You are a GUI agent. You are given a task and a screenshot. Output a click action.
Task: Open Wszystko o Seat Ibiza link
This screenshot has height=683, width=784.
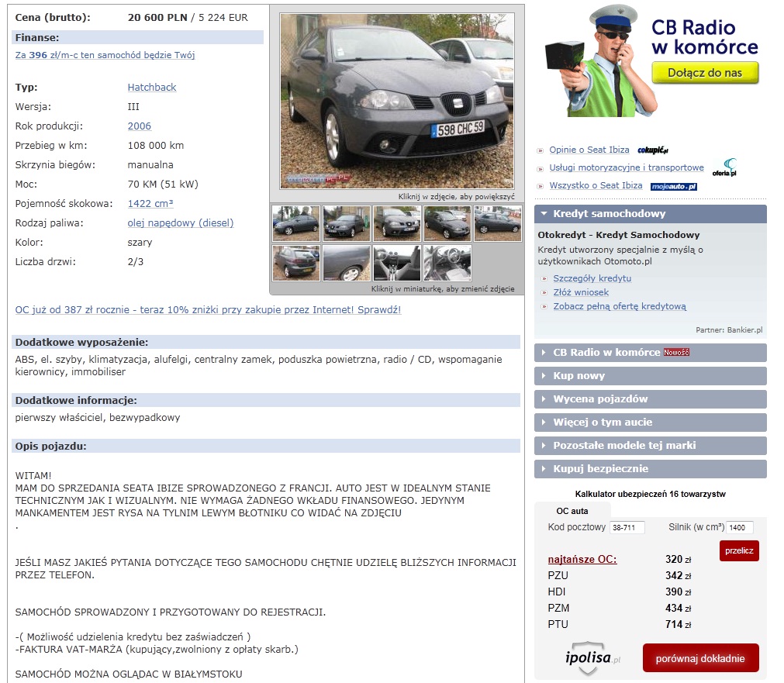point(596,185)
